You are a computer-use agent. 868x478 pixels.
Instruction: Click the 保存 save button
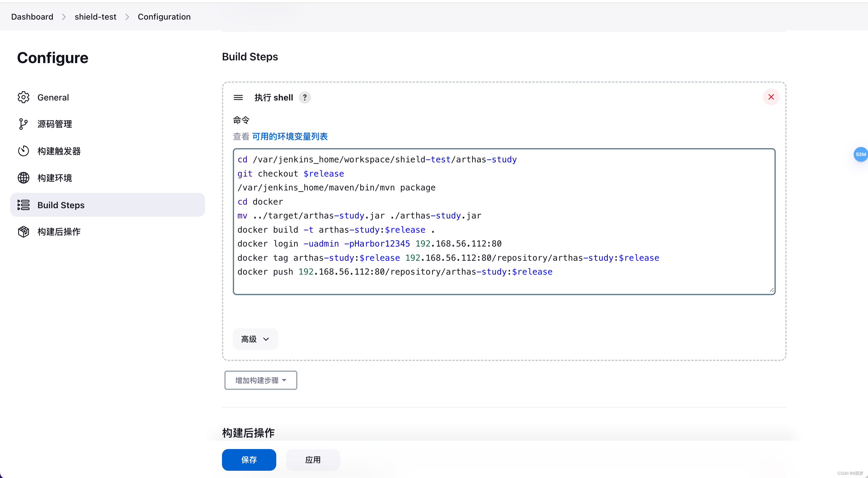pyautogui.click(x=249, y=460)
